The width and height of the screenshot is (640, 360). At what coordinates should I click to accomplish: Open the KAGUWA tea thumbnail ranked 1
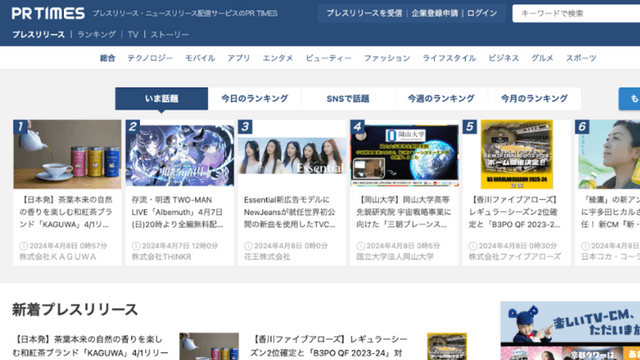coord(67,154)
